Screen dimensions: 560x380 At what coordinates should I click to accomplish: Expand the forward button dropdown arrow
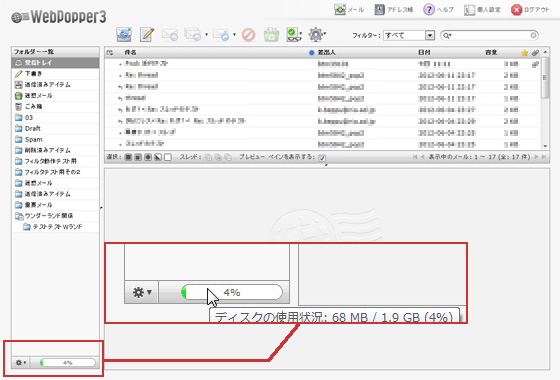tap(234, 35)
